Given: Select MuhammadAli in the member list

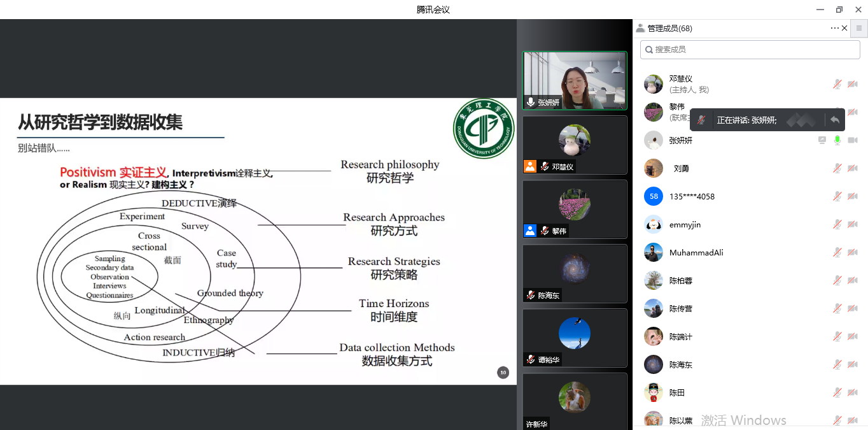Looking at the screenshot, I should point(696,252).
